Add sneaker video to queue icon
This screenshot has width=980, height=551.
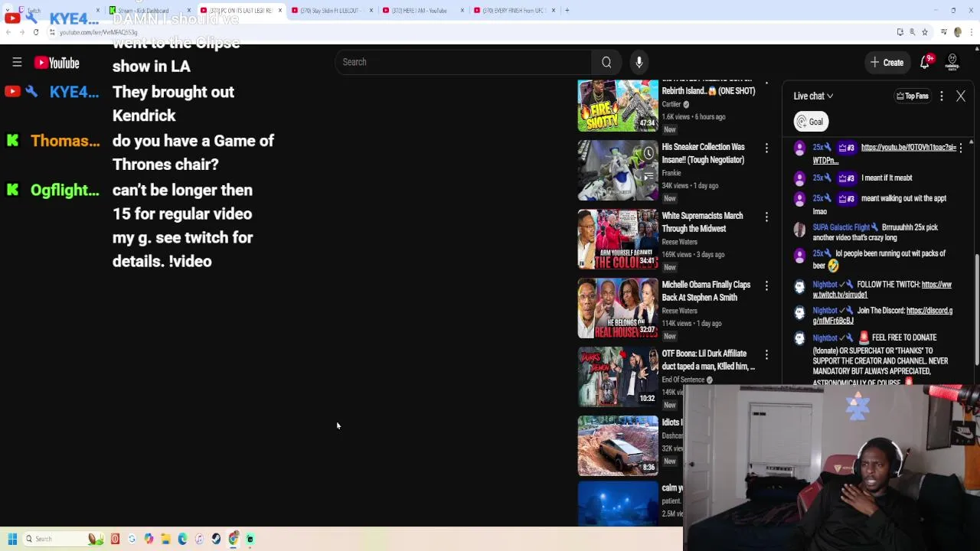pos(648,176)
